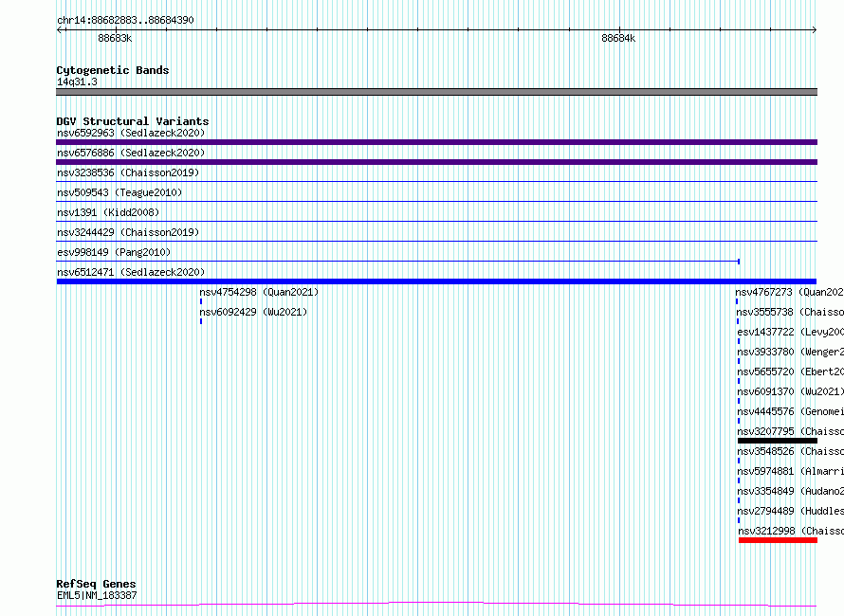Click the 88683k ruler tick label

click(115, 38)
